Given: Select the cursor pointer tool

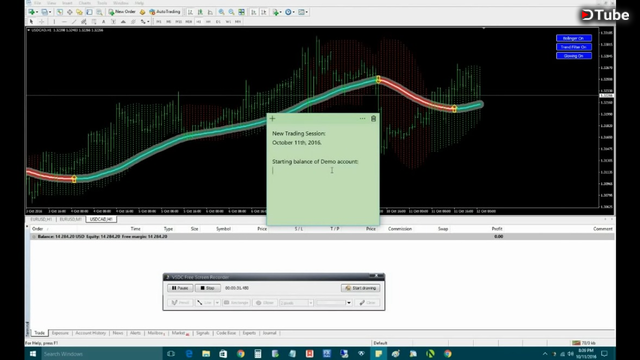Looking at the screenshot, I should click(31, 22).
